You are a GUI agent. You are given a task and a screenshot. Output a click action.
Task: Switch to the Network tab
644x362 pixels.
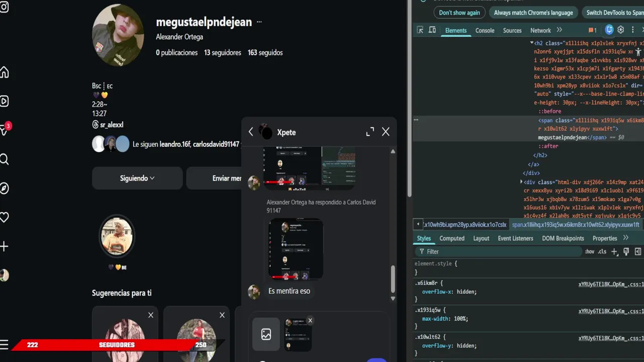pyautogui.click(x=540, y=30)
